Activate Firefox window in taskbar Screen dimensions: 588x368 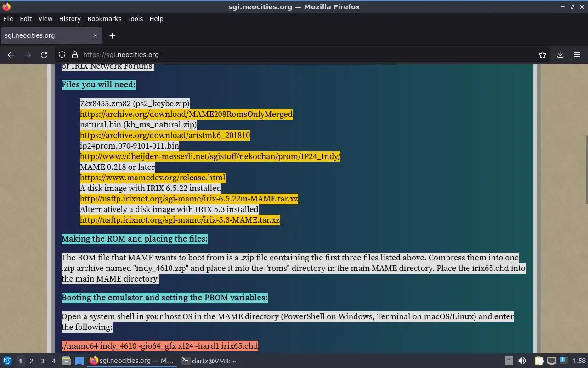pyautogui.click(x=132, y=361)
